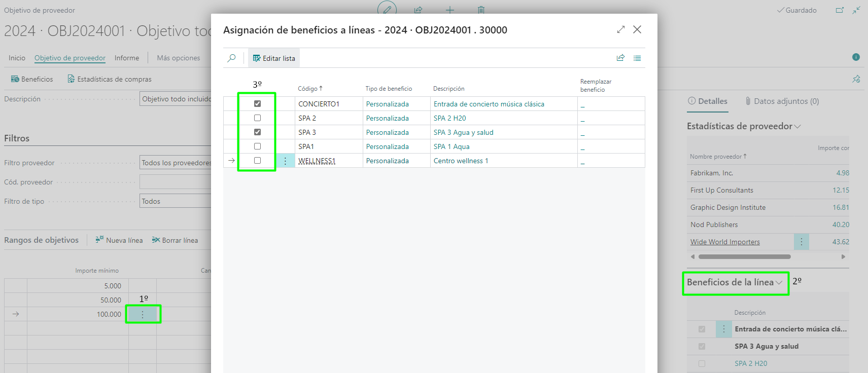The image size is (868, 373).
Task: Click Reemplazar beneficio column header
Action: 596,86
